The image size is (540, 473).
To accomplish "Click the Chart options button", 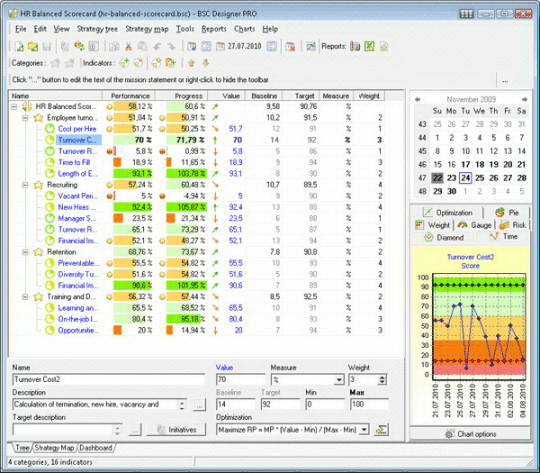I will point(470,434).
